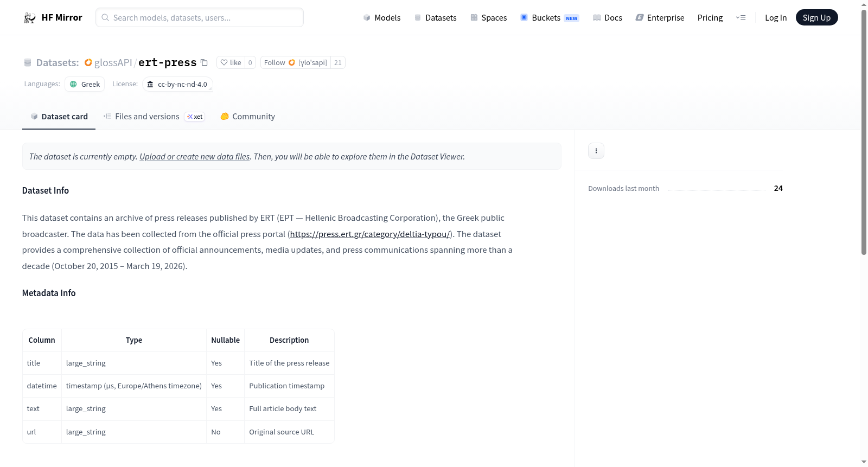Click the page vertical scrollbar
This screenshot has height=467, width=868.
point(864,132)
